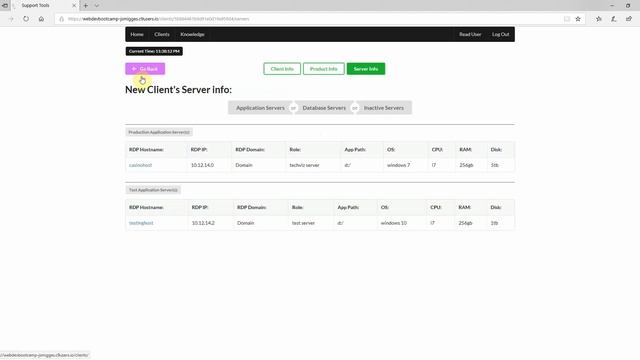The image size is (640, 360).
Task: Show Application Servers list
Action: [260, 108]
